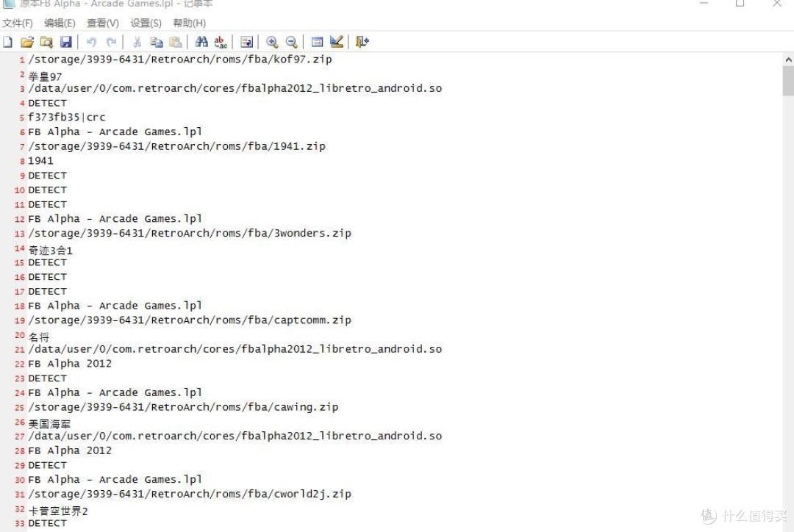Viewport: 794px width, 532px height.
Task: Click line 6 FB Alpha - Arcade Games.lpl
Action: click(115, 132)
